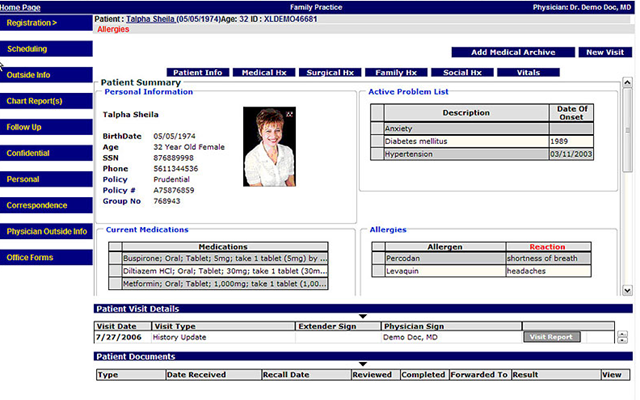The height and width of the screenshot is (400, 640).
Task: Click the patient photo thumbnail
Action: (x=269, y=147)
